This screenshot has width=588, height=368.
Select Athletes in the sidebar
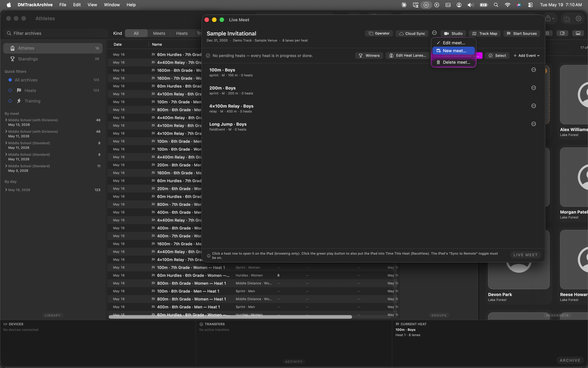click(x=53, y=48)
